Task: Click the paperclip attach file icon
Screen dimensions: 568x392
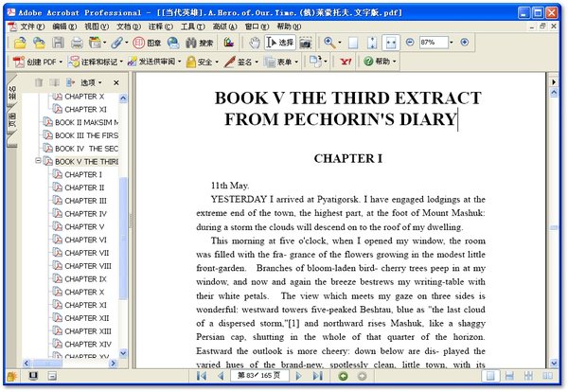Action: pyautogui.click(x=116, y=43)
